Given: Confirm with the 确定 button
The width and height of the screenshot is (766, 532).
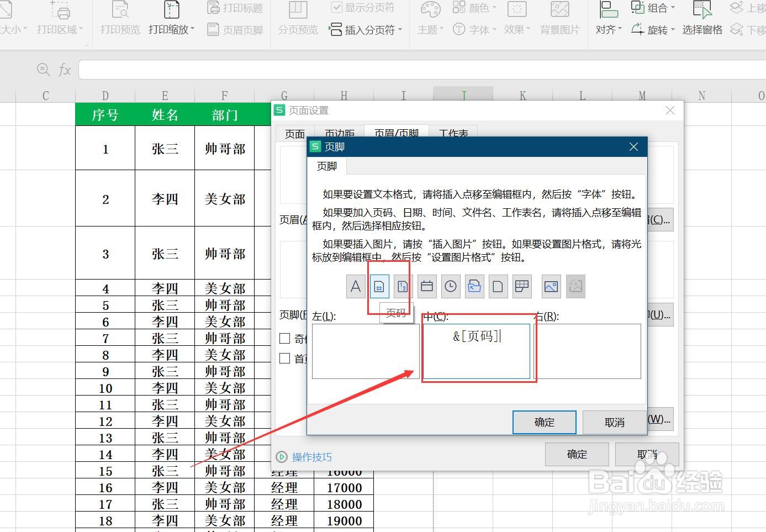Looking at the screenshot, I should pos(544,422).
